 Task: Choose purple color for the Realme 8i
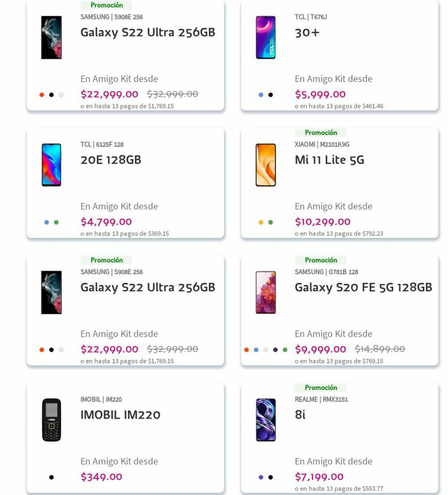pos(261,477)
